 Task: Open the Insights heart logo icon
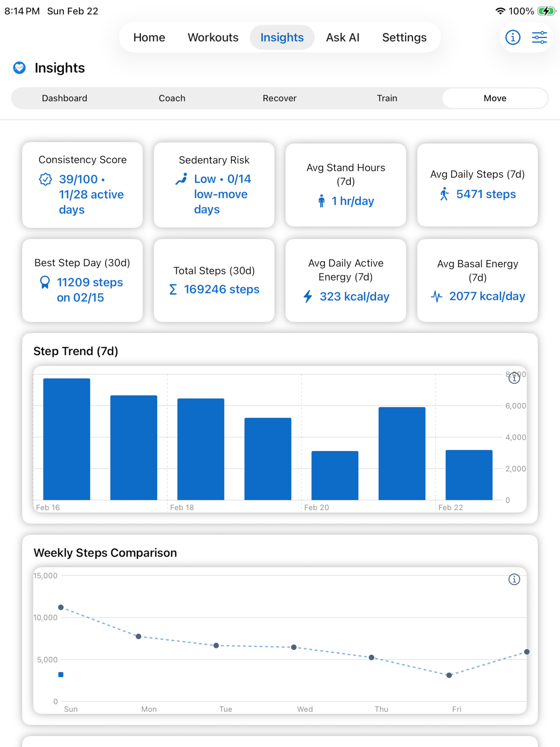20,68
